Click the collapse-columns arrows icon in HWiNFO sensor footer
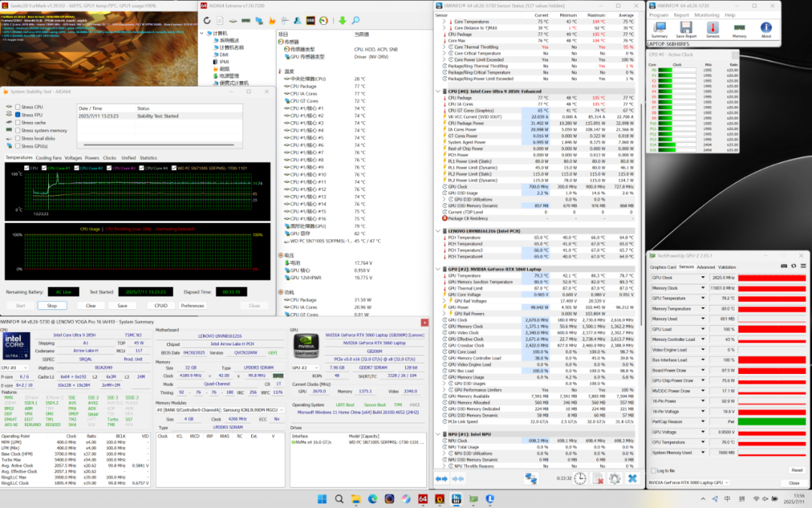This screenshot has width=812, height=508. coord(459,479)
